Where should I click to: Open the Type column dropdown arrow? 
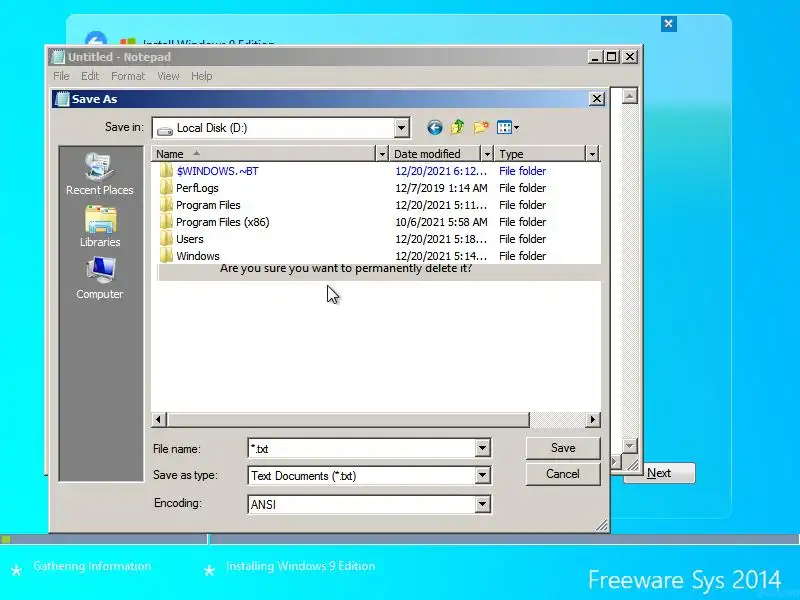point(592,154)
